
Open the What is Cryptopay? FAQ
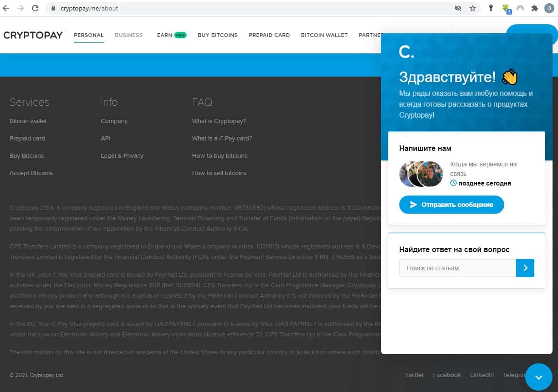click(x=219, y=121)
